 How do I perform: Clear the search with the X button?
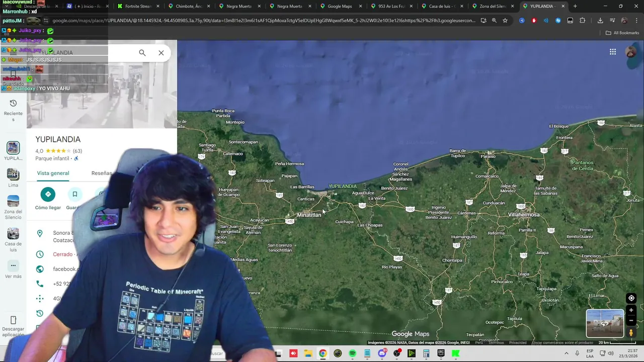161,53
